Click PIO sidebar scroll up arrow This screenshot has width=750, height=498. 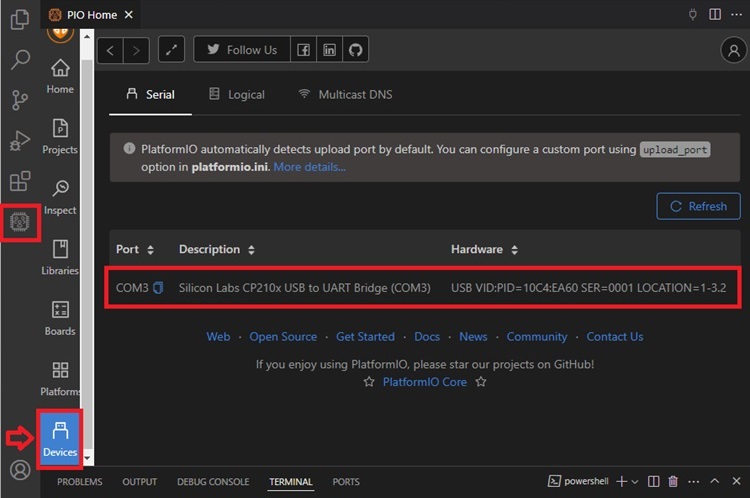tap(87, 36)
